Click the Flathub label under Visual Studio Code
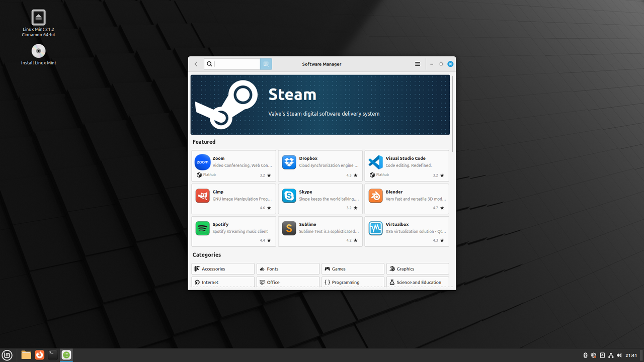Image resolution: width=644 pixels, height=362 pixels. click(x=382, y=175)
